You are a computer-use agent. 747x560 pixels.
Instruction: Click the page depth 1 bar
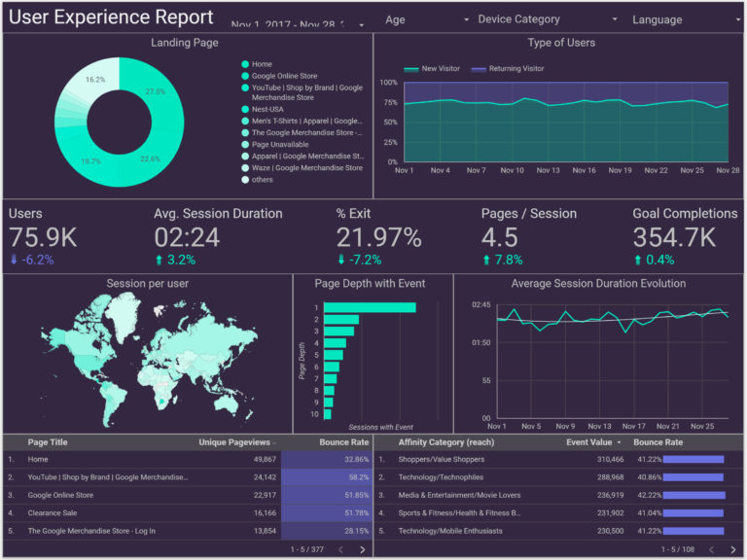click(x=369, y=307)
